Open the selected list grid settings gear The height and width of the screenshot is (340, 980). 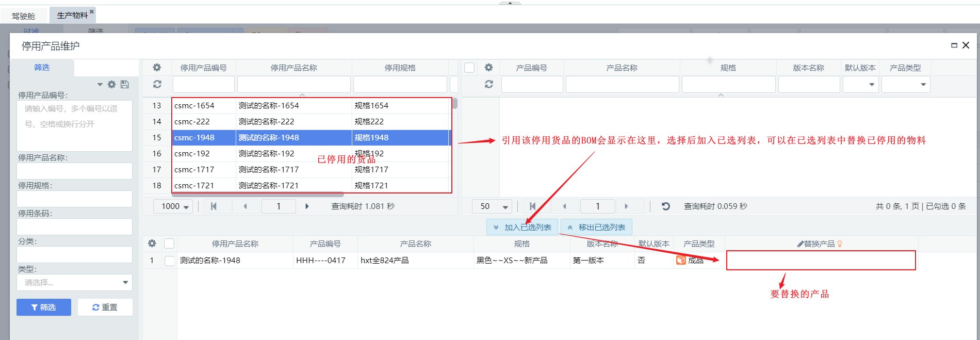[152, 244]
